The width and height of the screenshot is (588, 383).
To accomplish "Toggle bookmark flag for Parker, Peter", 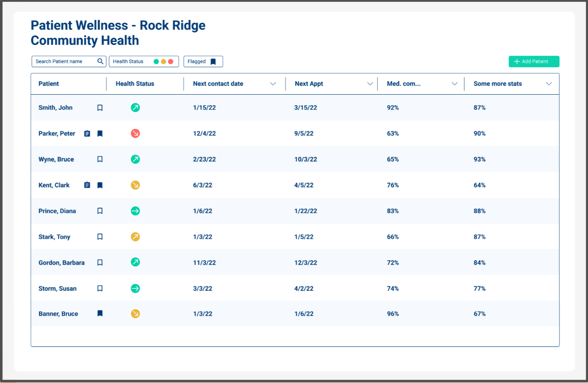I will pyautogui.click(x=100, y=133).
